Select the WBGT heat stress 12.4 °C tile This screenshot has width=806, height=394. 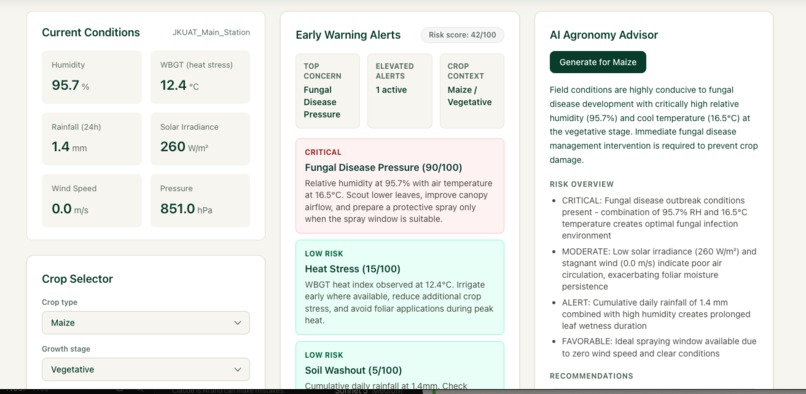[x=200, y=77]
